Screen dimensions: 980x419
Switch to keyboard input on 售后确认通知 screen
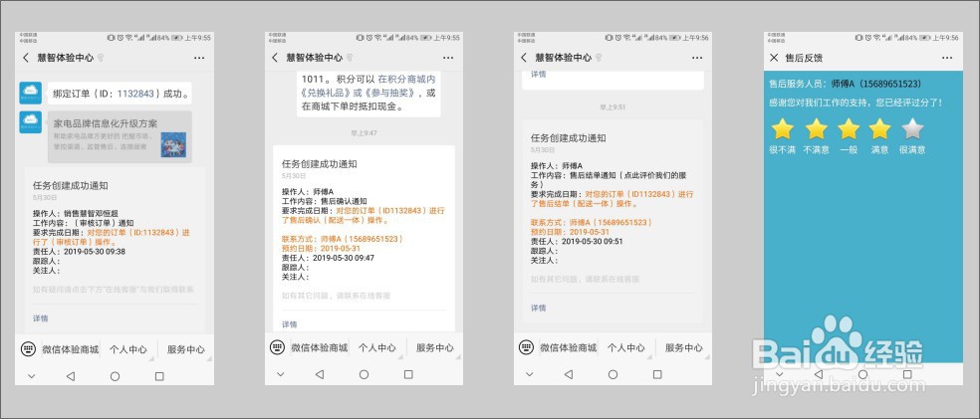tap(278, 347)
